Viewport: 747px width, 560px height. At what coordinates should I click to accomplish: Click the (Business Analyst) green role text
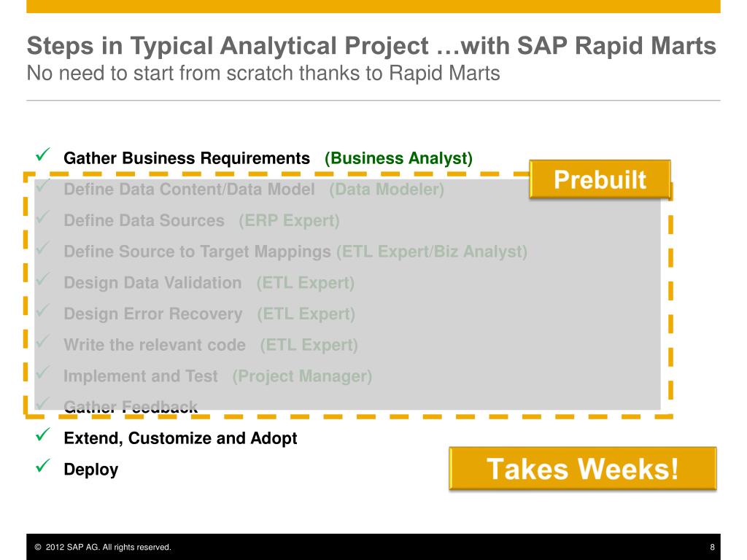tap(399, 158)
